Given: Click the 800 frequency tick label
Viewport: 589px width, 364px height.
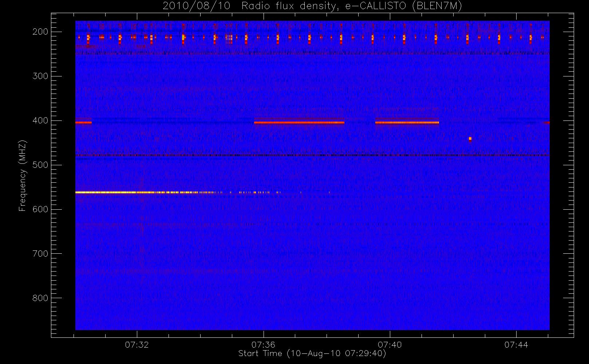Looking at the screenshot, I should pyautogui.click(x=40, y=298).
